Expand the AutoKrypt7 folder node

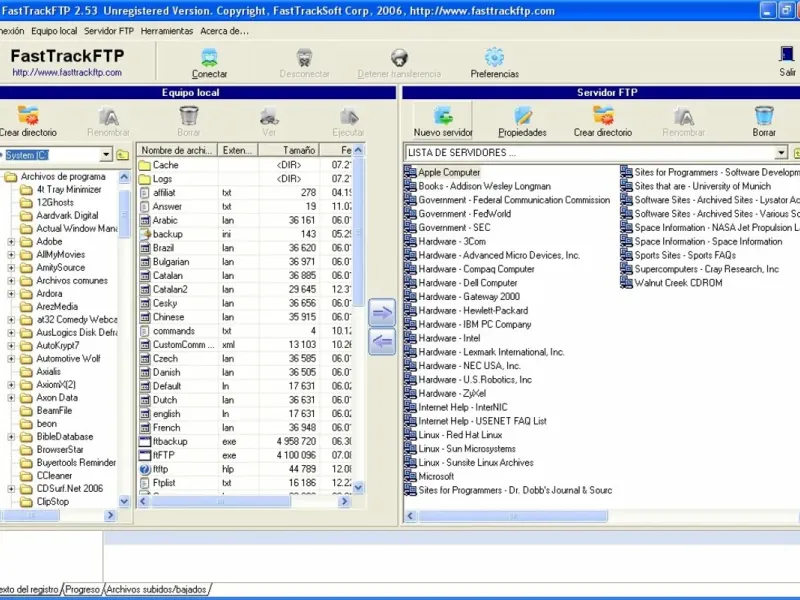point(11,346)
